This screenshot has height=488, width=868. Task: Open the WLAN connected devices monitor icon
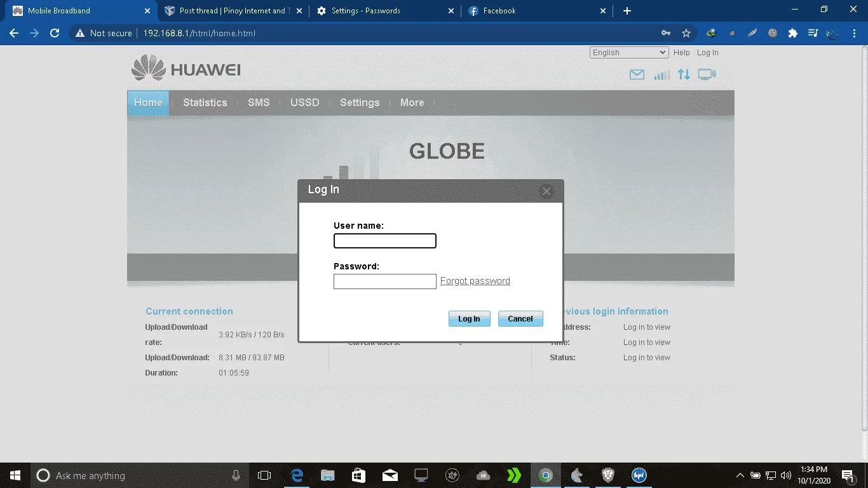tap(707, 75)
